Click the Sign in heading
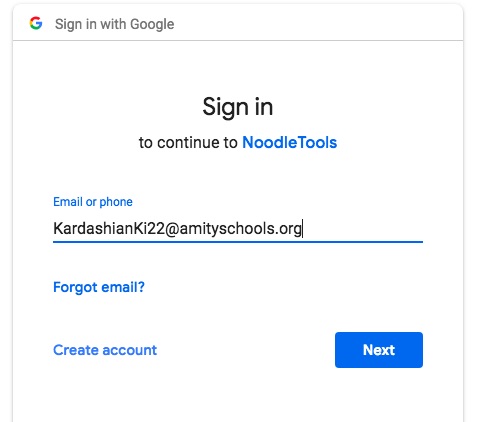This screenshot has width=489, height=422. pos(238,107)
